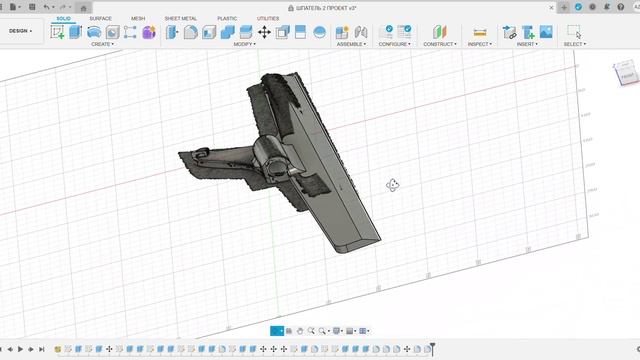Select the window Select tool icon
This screenshot has height=360, width=640.
click(574, 31)
